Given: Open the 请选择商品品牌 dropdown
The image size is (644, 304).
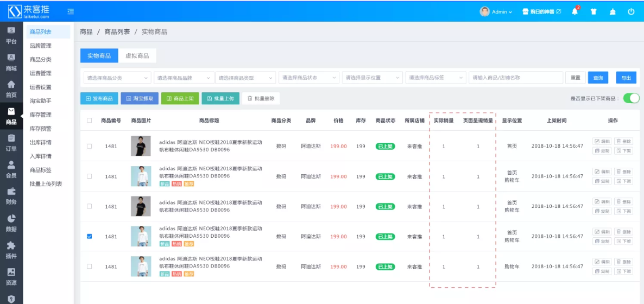Looking at the screenshot, I should 184,78.
